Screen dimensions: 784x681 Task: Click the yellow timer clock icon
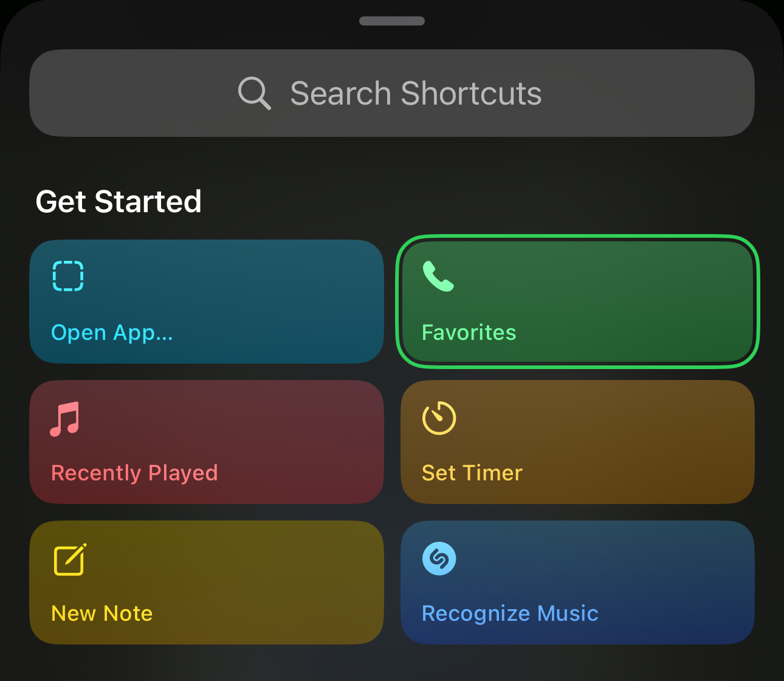439,418
